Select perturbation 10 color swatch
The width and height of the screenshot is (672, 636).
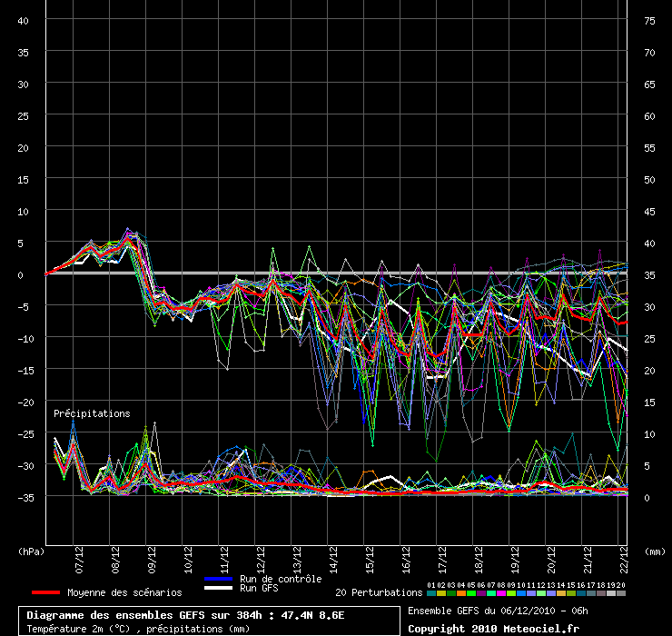point(521,592)
